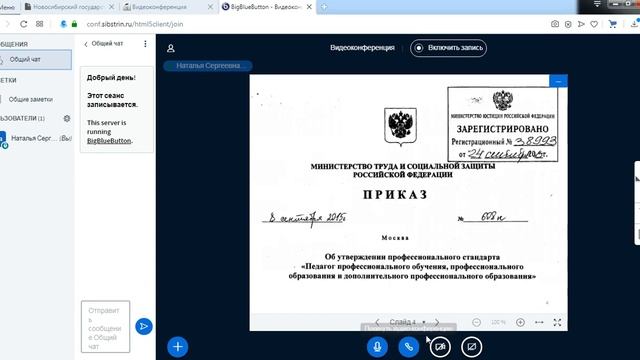Reload the page
The image size is (640, 360).
coord(24,24)
